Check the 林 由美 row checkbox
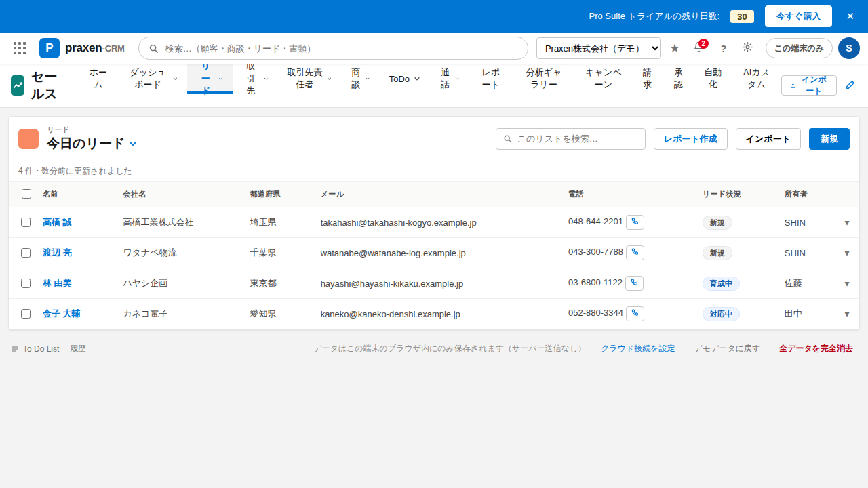Image resolution: width=868 pixels, height=488 pixels. [26, 283]
